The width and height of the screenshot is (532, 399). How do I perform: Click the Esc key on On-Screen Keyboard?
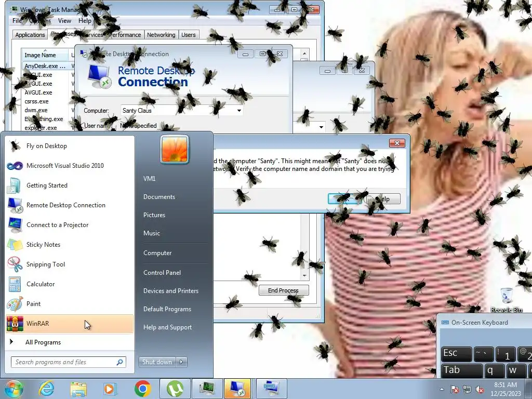point(456,354)
